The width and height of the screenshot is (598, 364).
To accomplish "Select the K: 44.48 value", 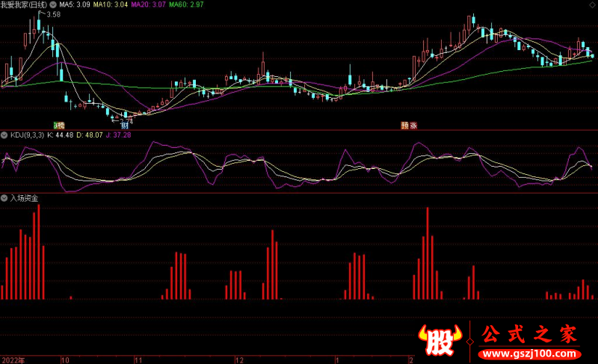I will [x=61, y=135].
